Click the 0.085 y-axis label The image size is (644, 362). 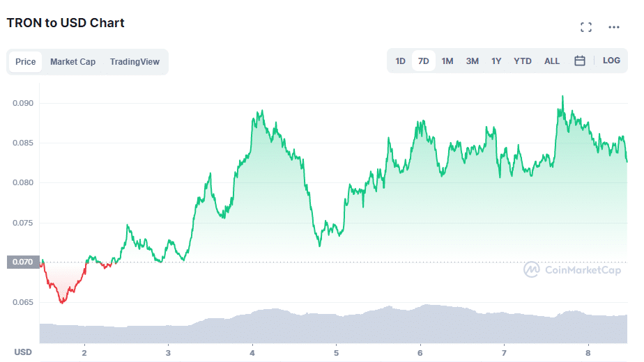[x=23, y=143]
